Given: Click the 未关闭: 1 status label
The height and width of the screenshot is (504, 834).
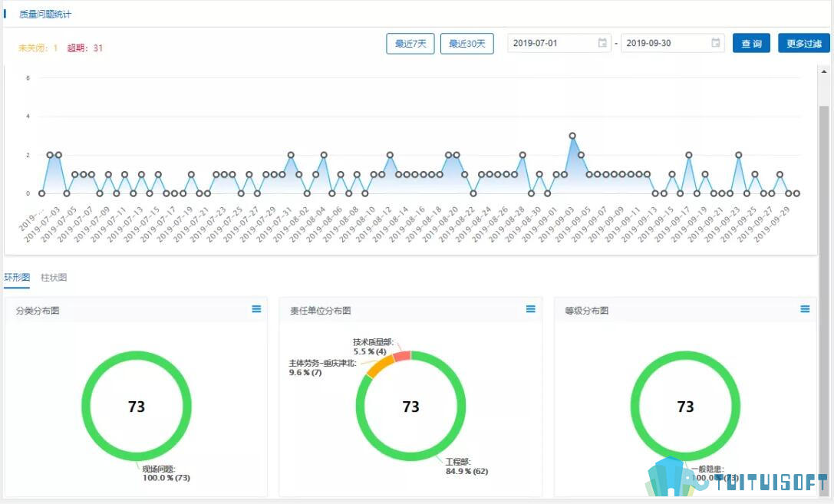Looking at the screenshot, I should (x=38, y=48).
